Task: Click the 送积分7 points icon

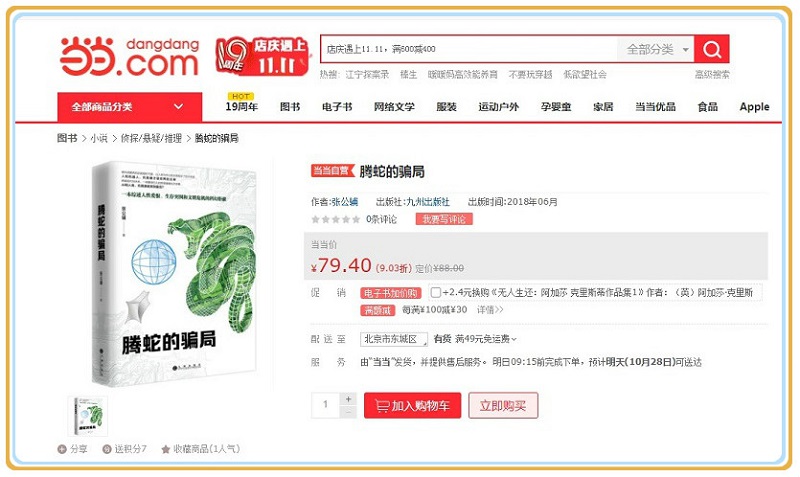Action: [x=107, y=449]
